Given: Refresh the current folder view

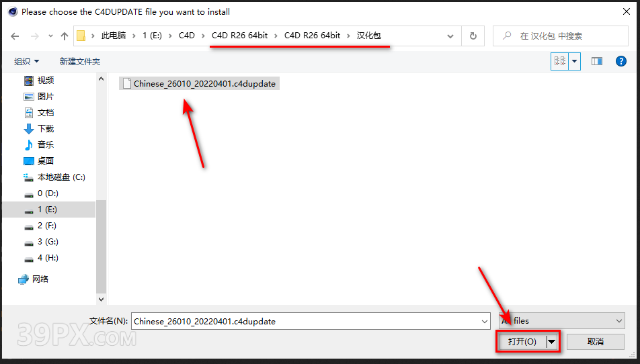Looking at the screenshot, I should (x=473, y=36).
